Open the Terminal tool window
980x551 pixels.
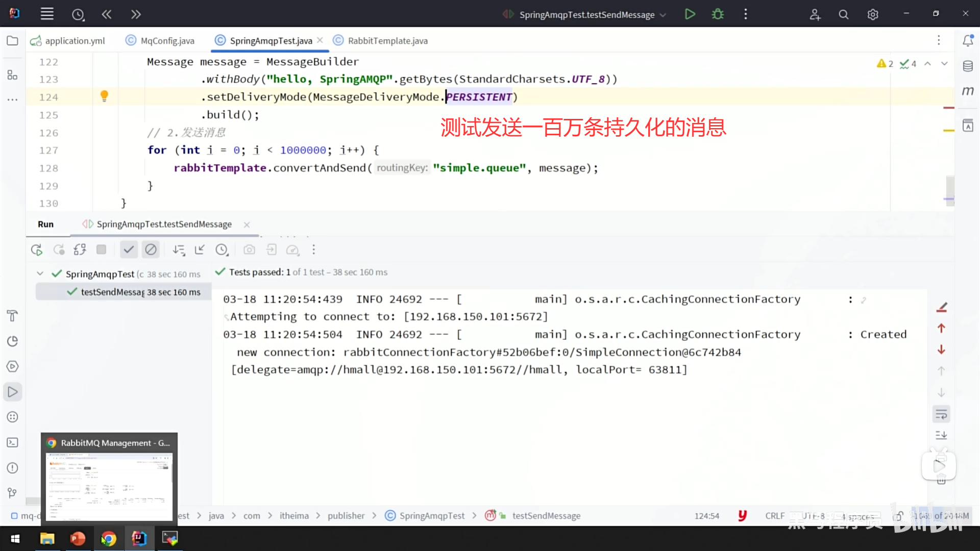tap(12, 443)
